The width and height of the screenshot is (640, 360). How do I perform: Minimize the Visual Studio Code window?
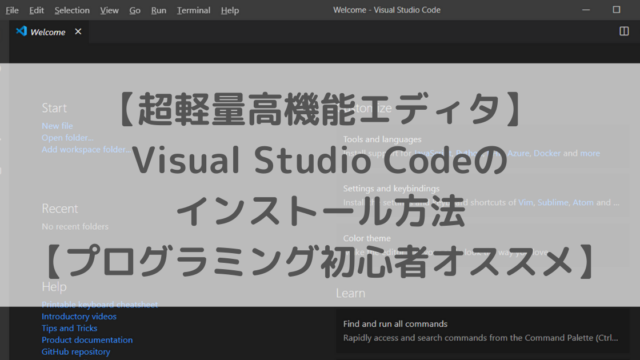586,10
